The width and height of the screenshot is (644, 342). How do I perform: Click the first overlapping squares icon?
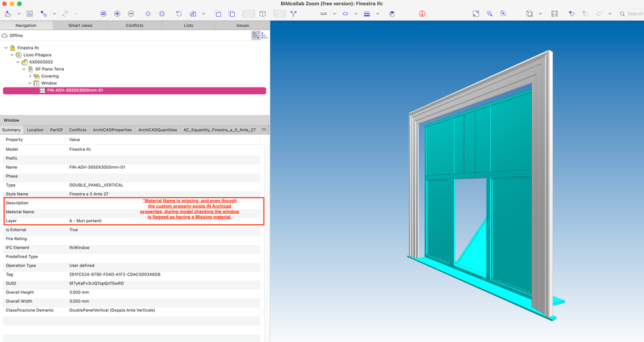pos(218,14)
